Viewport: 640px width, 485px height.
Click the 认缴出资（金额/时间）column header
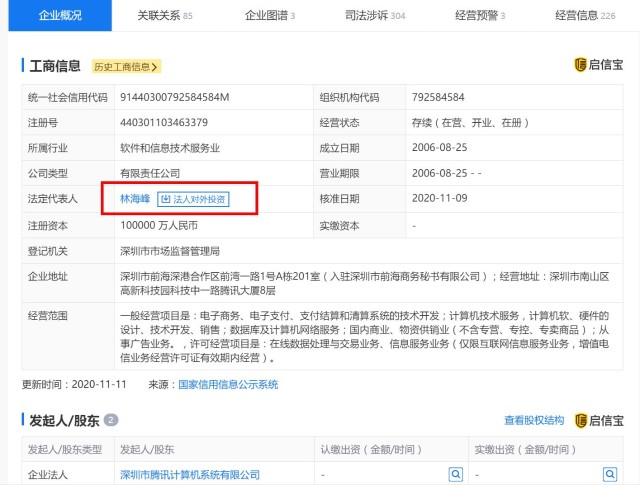point(371,449)
